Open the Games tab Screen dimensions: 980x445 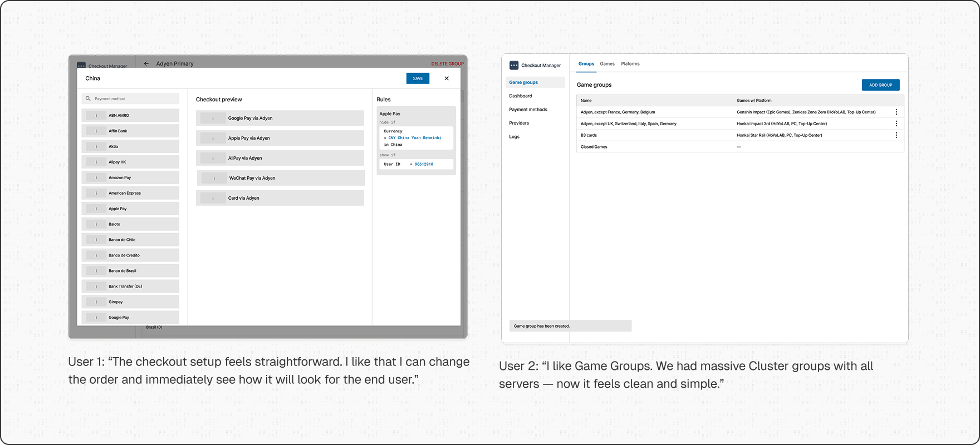point(607,64)
